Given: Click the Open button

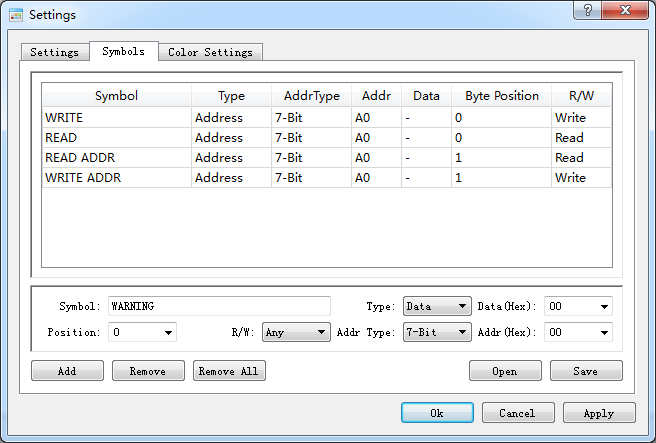Looking at the screenshot, I should pos(505,371).
